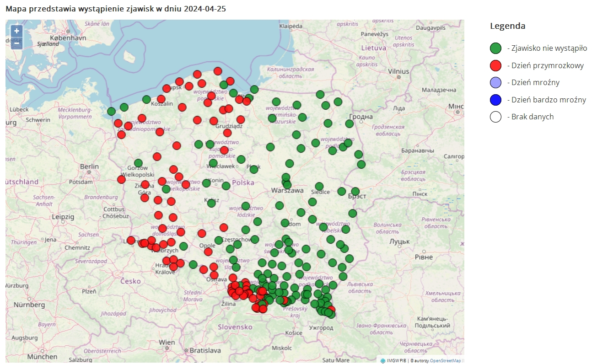597x364 pixels.
Task: Click the 'Slovensko' country label on map
Action: pos(235,327)
